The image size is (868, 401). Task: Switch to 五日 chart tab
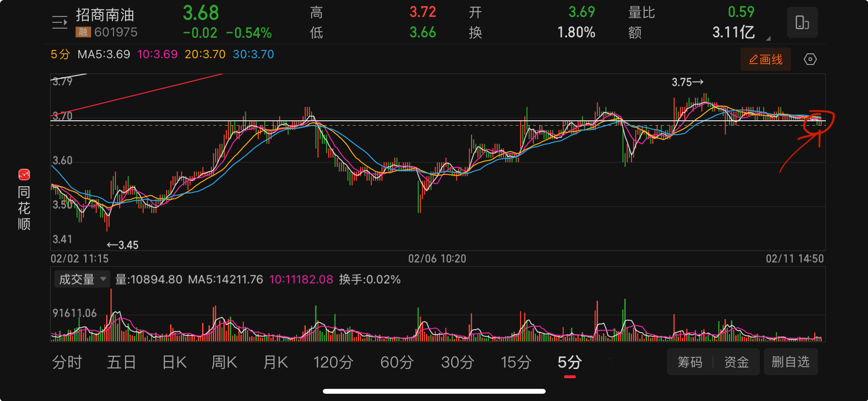(121, 362)
